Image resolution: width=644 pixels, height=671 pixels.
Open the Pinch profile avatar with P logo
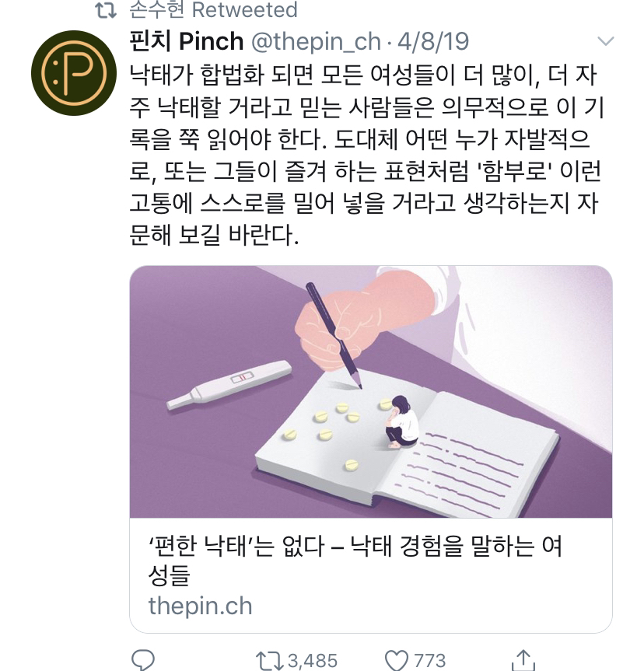click(x=74, y=73)
